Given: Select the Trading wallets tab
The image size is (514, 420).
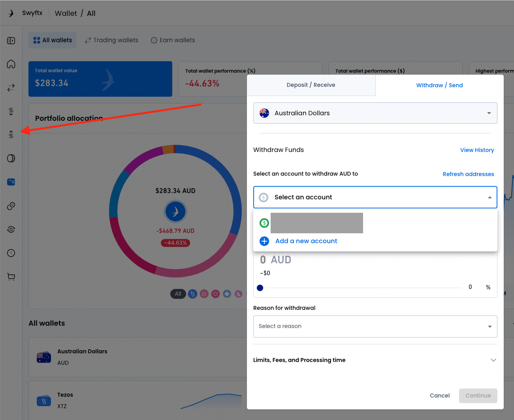Looking at the screenshot, I should (x=111, y=40).
